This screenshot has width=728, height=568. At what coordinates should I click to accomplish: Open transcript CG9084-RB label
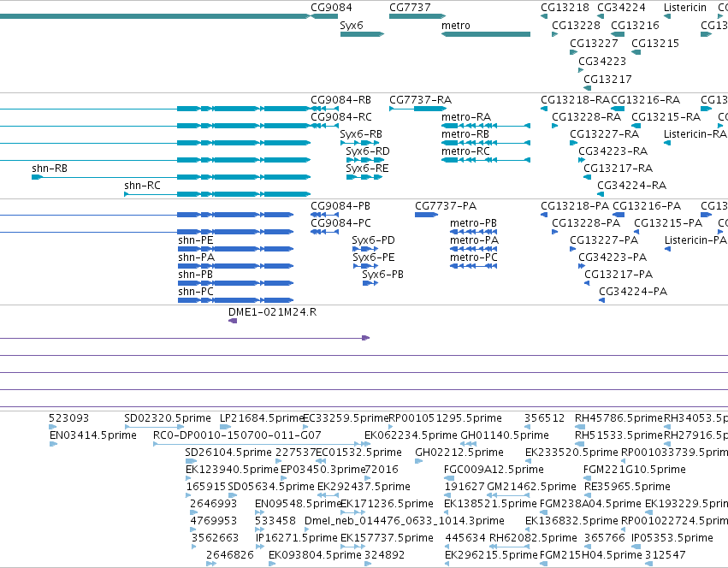[340, 100]
